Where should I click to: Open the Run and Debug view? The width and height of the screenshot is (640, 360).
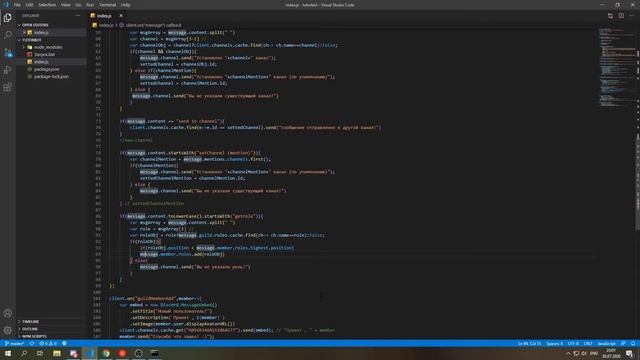click(x=7, y=70)
